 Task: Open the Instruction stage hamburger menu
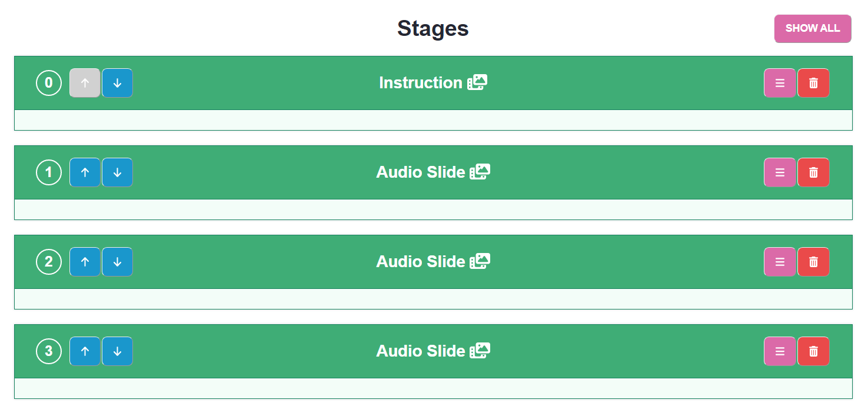click(x=780, y=83)
